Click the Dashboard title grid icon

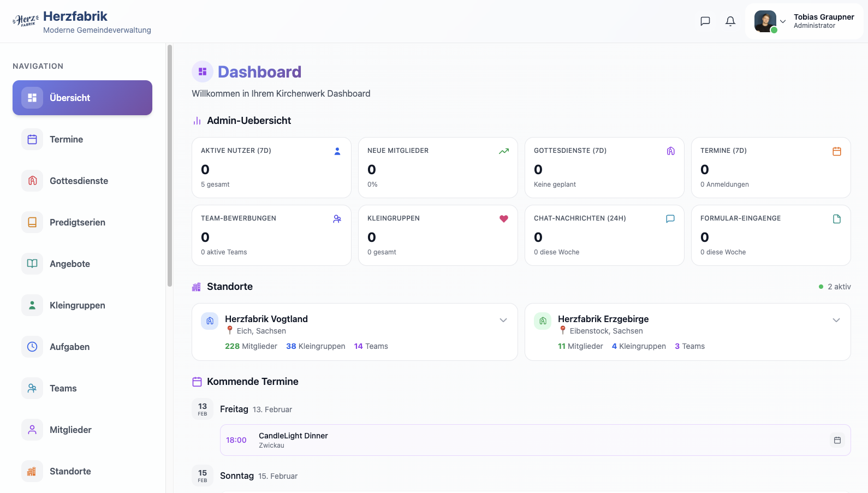[203, 72]
